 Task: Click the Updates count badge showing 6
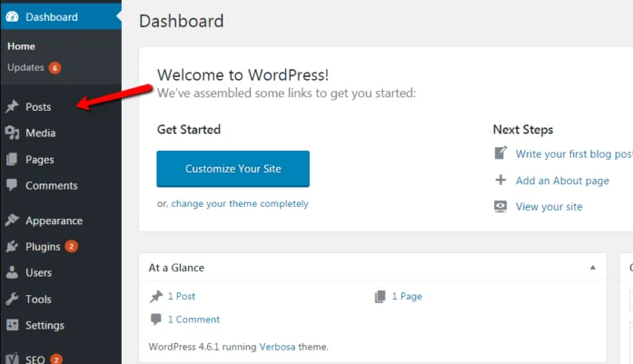54,68
